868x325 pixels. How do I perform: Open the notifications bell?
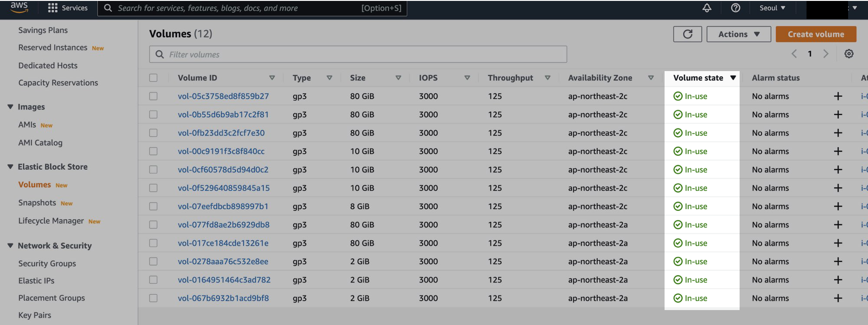pos(707,8)
